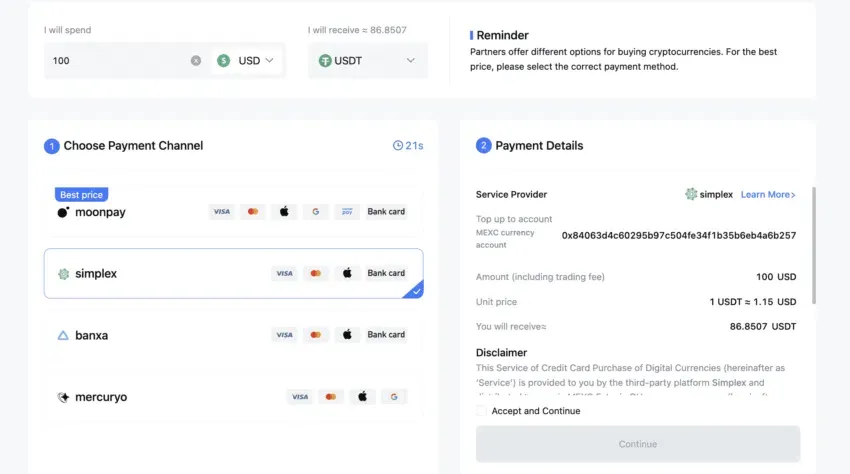Click the Payment Details scrollbar

[x=814, y=245]
